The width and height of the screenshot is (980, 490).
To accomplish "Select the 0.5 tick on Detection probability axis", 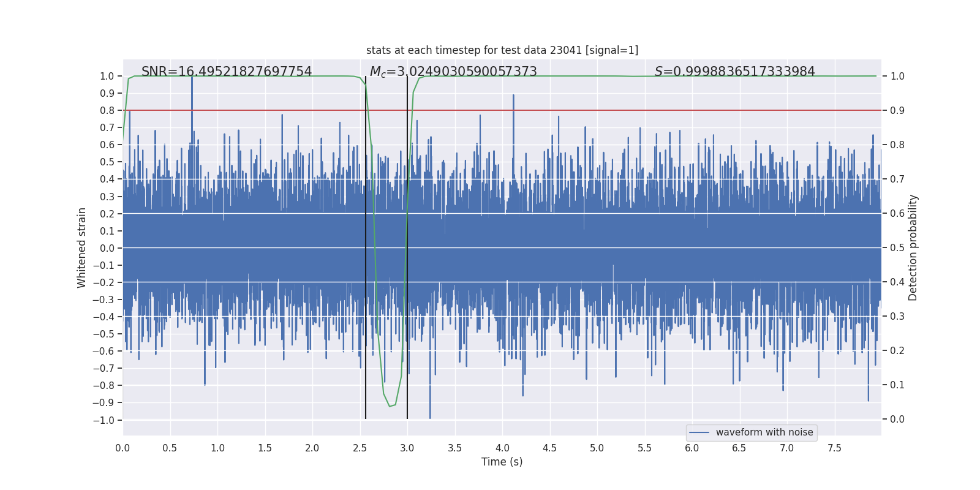I will click(897, 247).
